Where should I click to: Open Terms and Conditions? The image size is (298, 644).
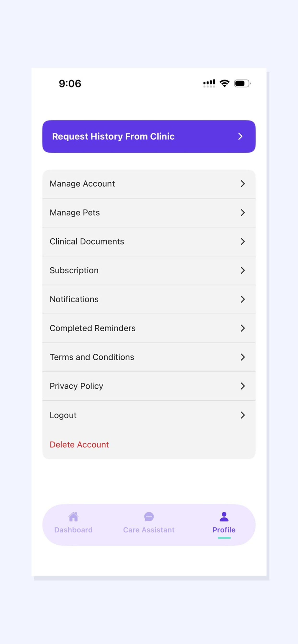(x=149, y=357)
